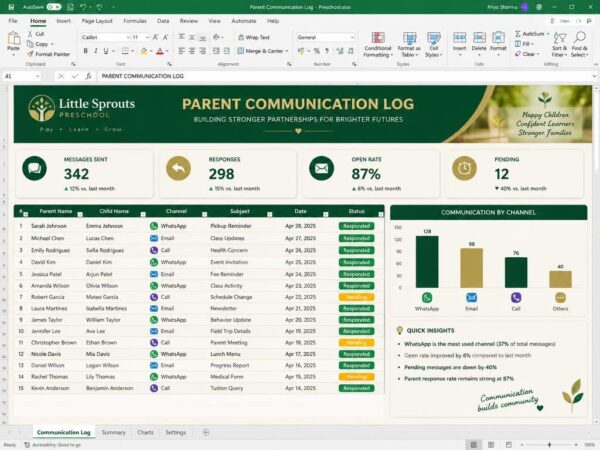Center text horizontally
This screenshot has width=600, height=450.
click(192, 51)
